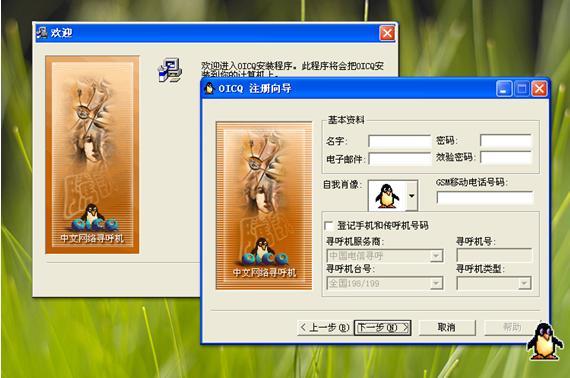Minimize the OICQ 注册向导 window
Image resolution: width=570 pixels, height=378 pixels.
(504, 89)
